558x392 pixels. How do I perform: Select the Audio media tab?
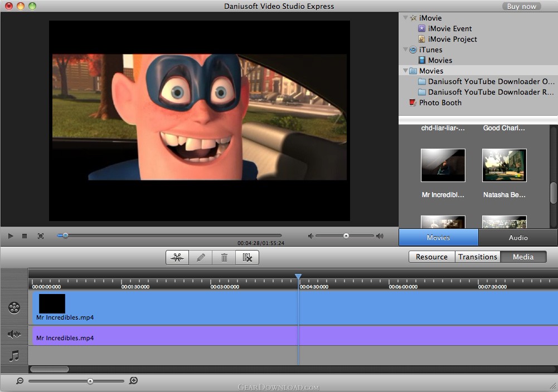518,237
